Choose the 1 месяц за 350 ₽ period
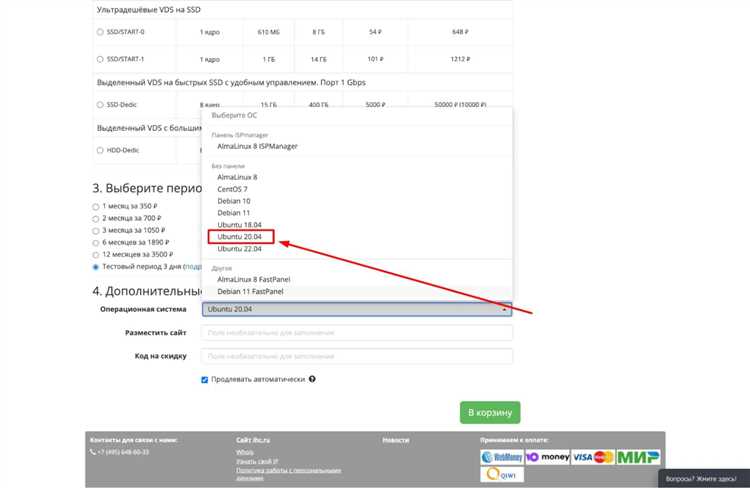Viewport: 750px width, 488px height. click(96, 207)
